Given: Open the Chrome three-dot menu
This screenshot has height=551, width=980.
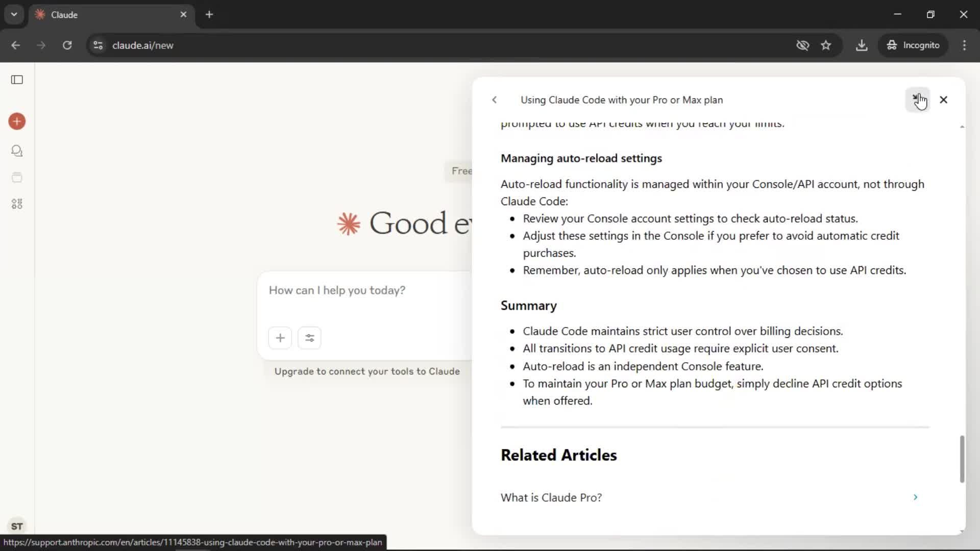Looking at the screenshot, I should (x=964, y=45).
